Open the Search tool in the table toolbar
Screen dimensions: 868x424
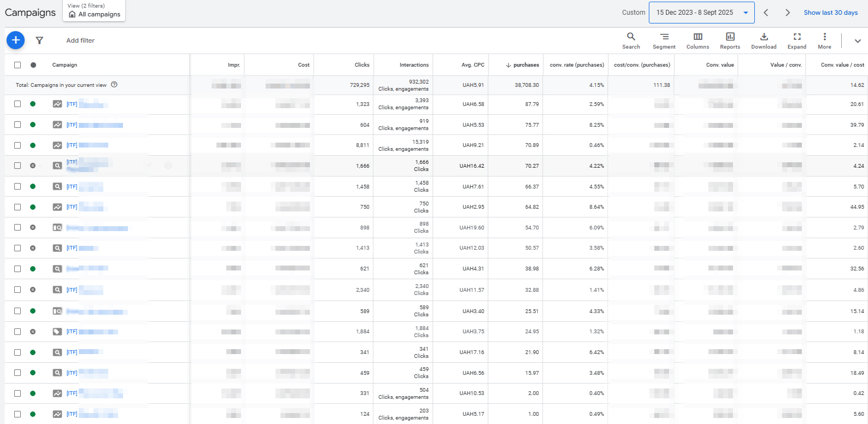tap(631, 40)
